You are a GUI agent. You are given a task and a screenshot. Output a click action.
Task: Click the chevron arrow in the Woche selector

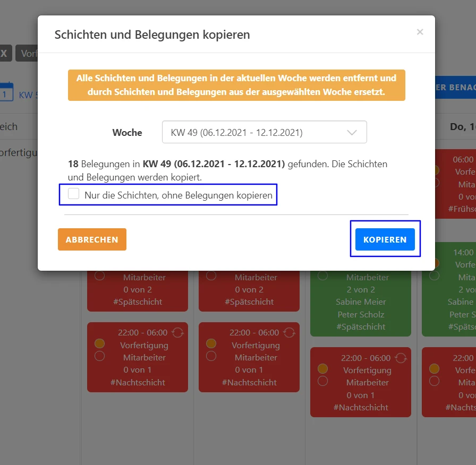coord(351,132)
